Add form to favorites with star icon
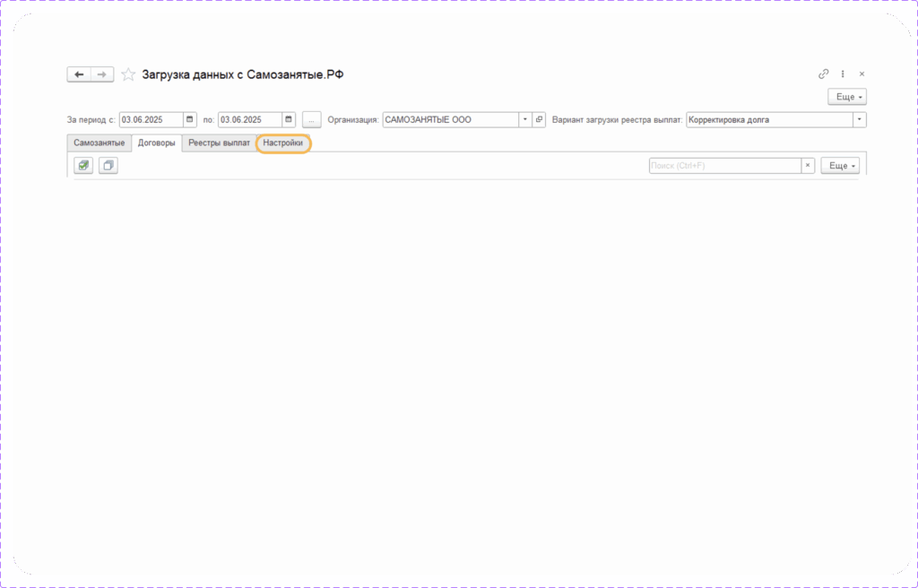This screenshot has height=588, width=918. coord(128,74)
